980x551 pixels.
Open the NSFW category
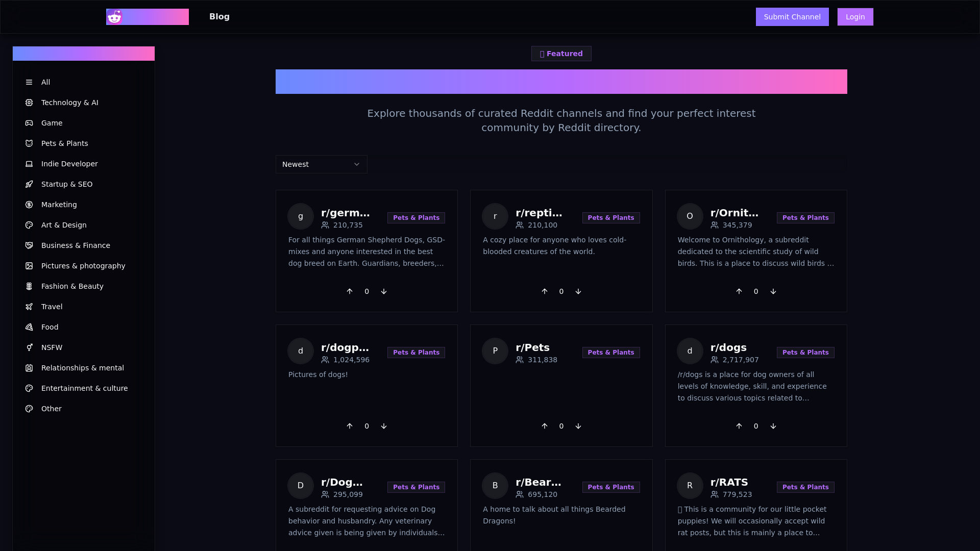point(84,347)
